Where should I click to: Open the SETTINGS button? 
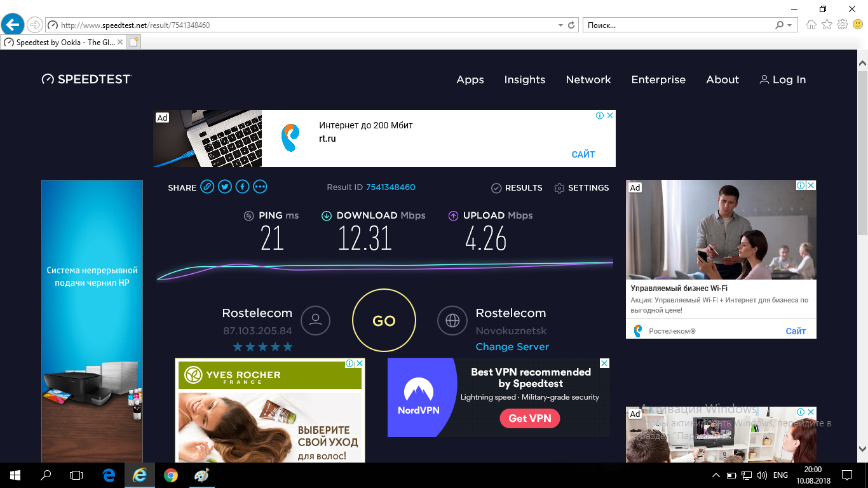tap(581, 188)
